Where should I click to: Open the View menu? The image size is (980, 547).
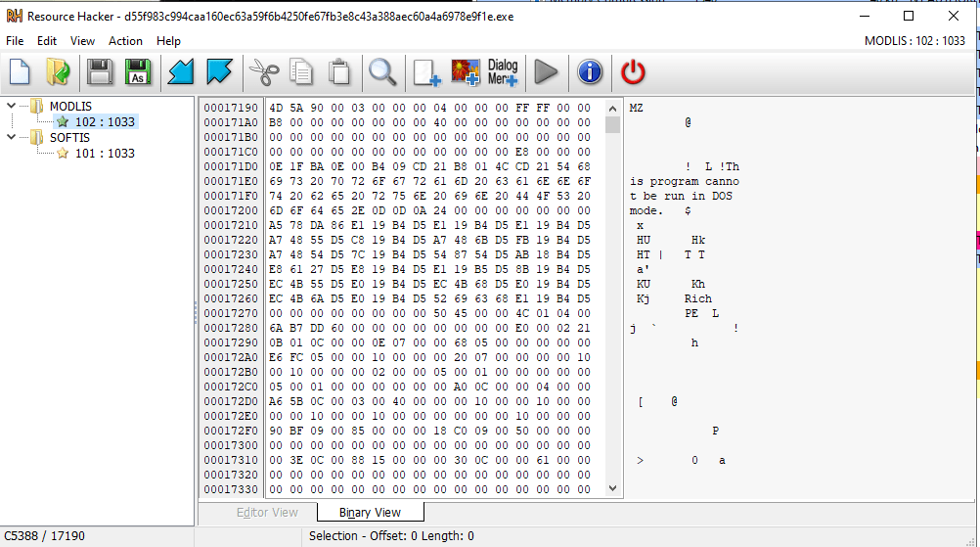point(82,41)
